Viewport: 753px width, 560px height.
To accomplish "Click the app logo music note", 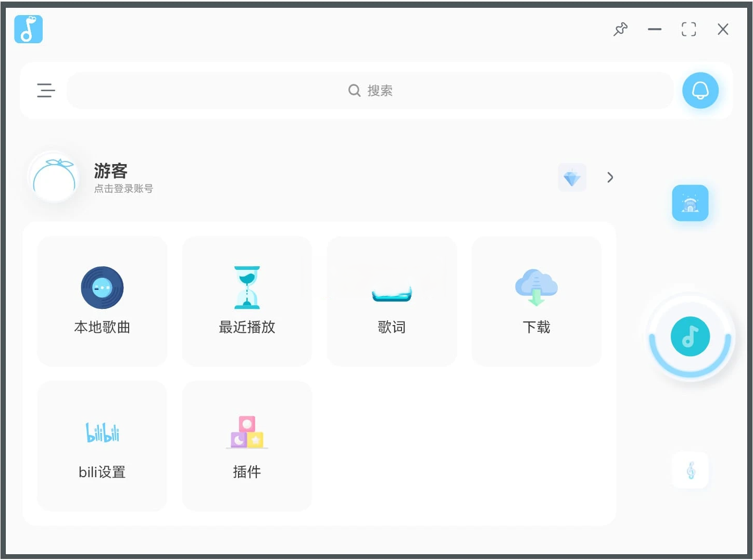I will click(28, 29).
